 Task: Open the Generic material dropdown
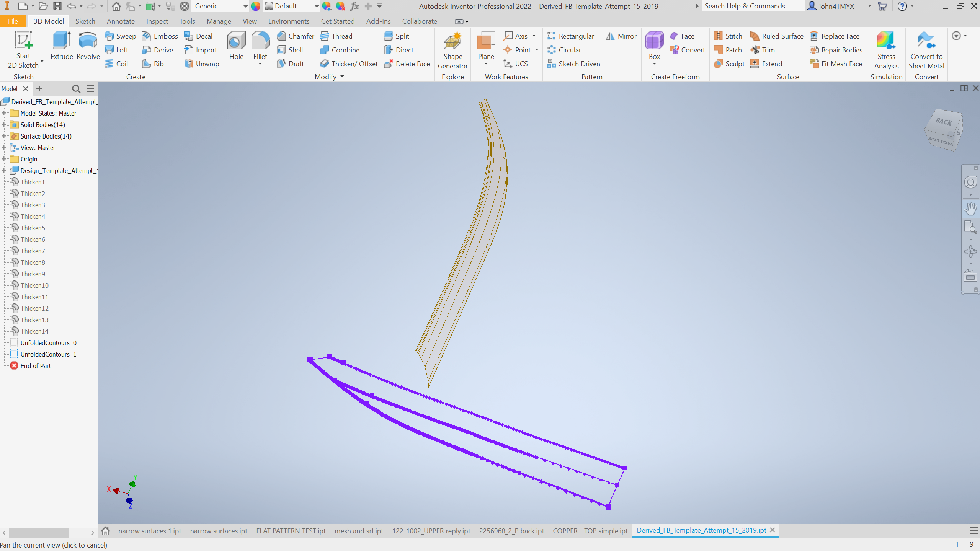tap(245, 6)
